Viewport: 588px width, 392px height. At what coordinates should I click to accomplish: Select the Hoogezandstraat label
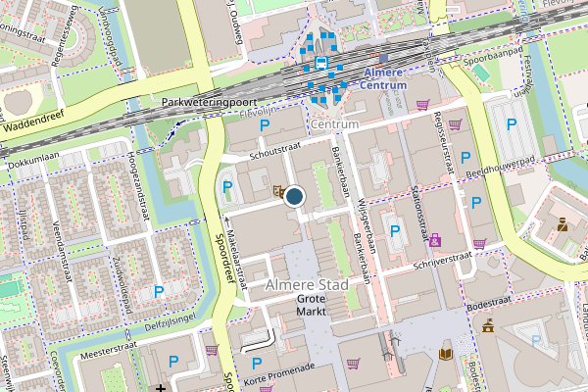[x=138, y=185]
